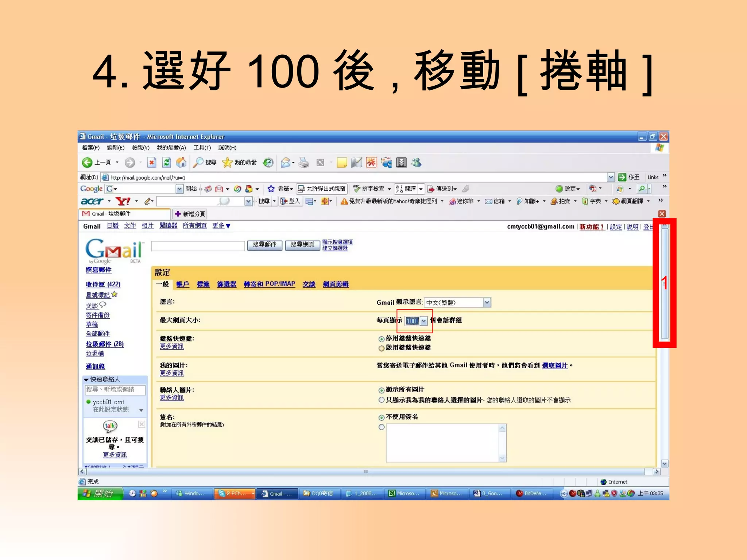This screenshot has height=560, width=747.
Task: Click the 選取圖片 link
Action: point(555,365)
